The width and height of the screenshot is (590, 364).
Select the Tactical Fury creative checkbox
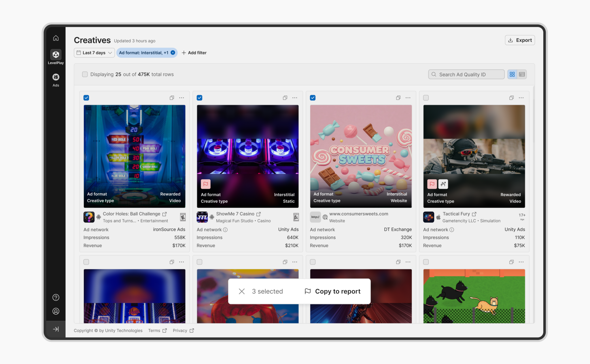[426, 98]
